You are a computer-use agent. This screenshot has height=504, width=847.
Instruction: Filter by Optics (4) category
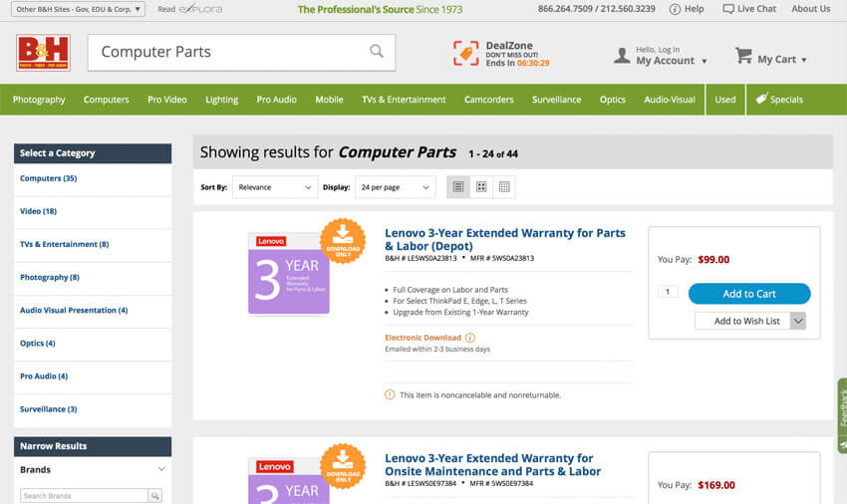[x=37, y=343]
